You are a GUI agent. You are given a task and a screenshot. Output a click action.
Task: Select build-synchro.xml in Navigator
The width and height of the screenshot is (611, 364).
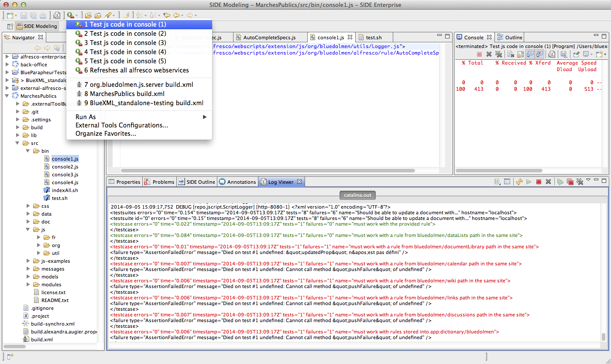point(52,324)
